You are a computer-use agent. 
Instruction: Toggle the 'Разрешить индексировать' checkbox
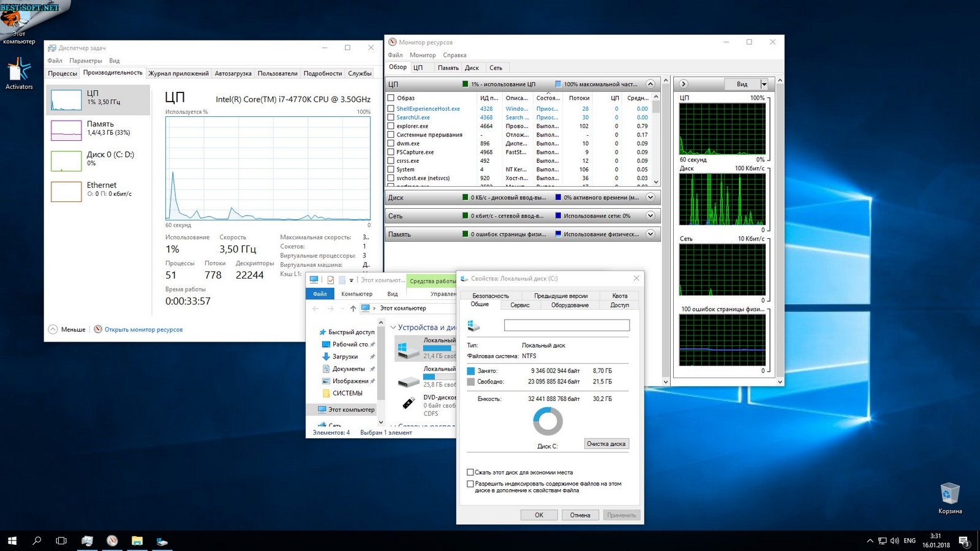(x=470, y=484)
